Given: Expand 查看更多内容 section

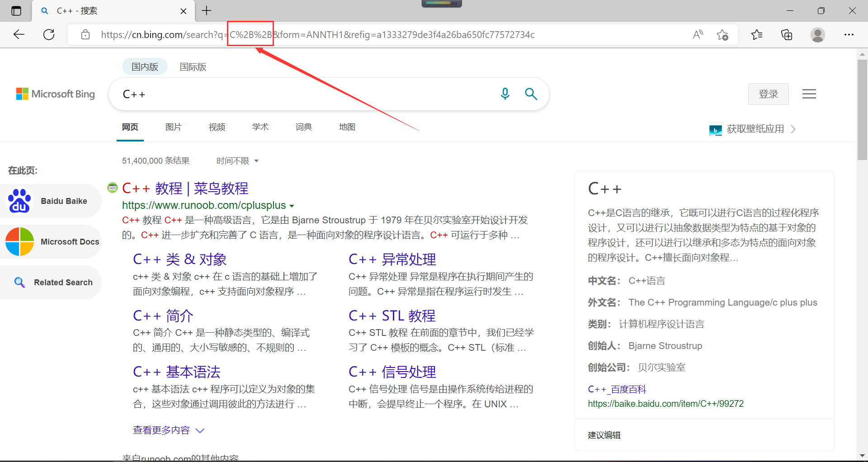Looking at the screenshot, I should coord(169,430).
